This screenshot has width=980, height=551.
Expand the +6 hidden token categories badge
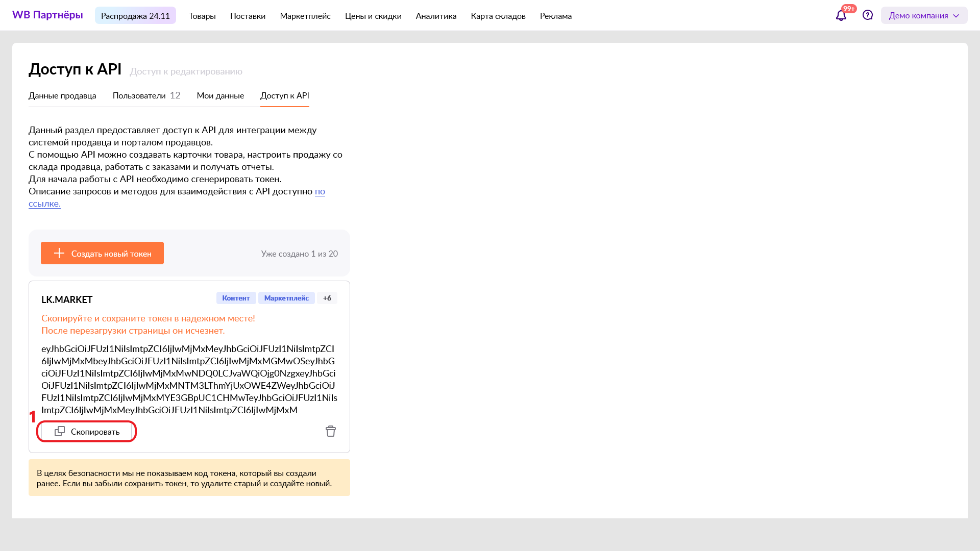pyautogui.click(x=327, y=298)
